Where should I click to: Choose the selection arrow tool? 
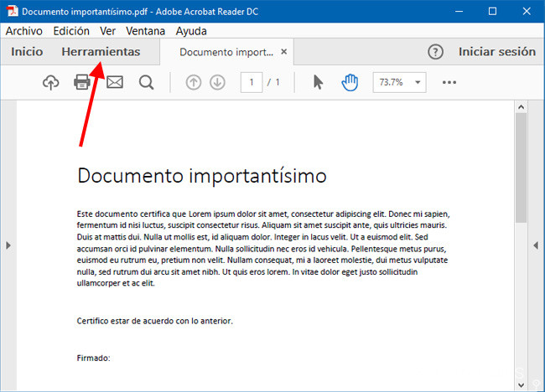click(x=318, y=82)
